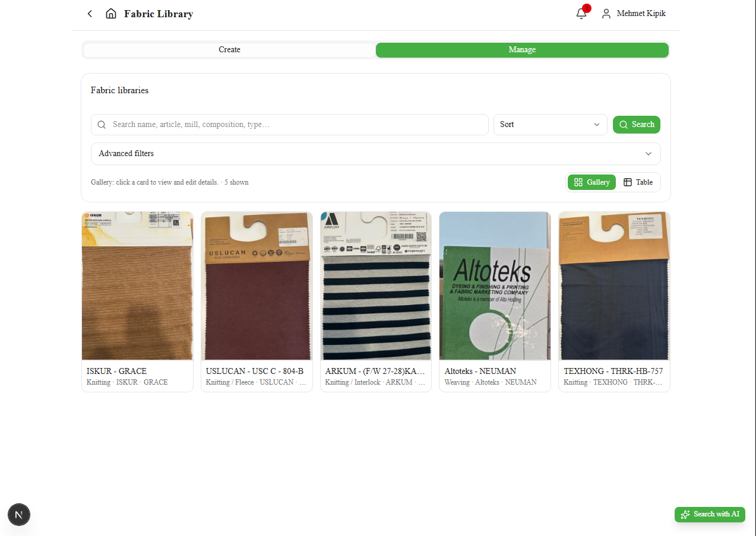Click the Weaving · Altoteks · NEUMAN subtitle
The image size is (756, 536).
tap(491, 382)
